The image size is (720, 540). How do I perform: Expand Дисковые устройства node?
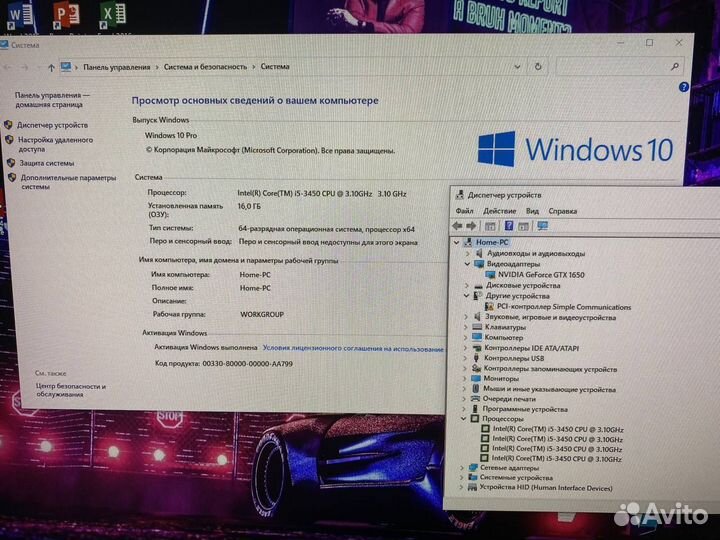pyautogui.click(x=467, y=285)
